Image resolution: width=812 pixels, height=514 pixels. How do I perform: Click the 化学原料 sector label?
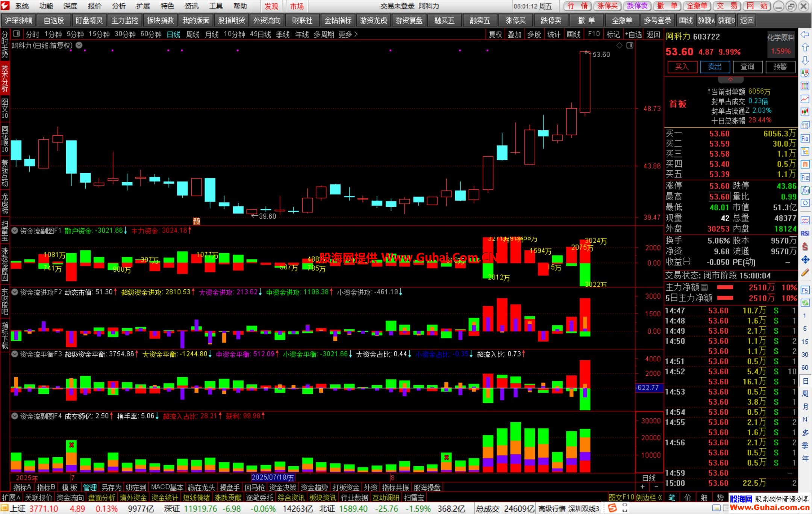(781, 38)
